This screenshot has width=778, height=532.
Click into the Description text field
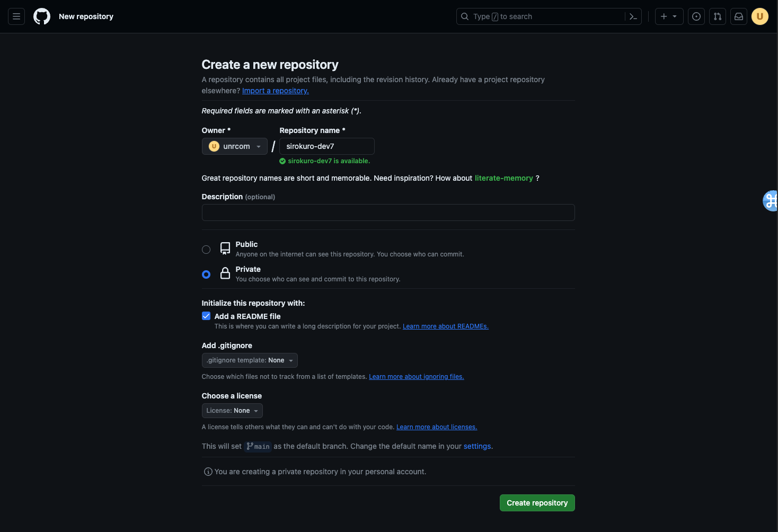tap(388, 212)
